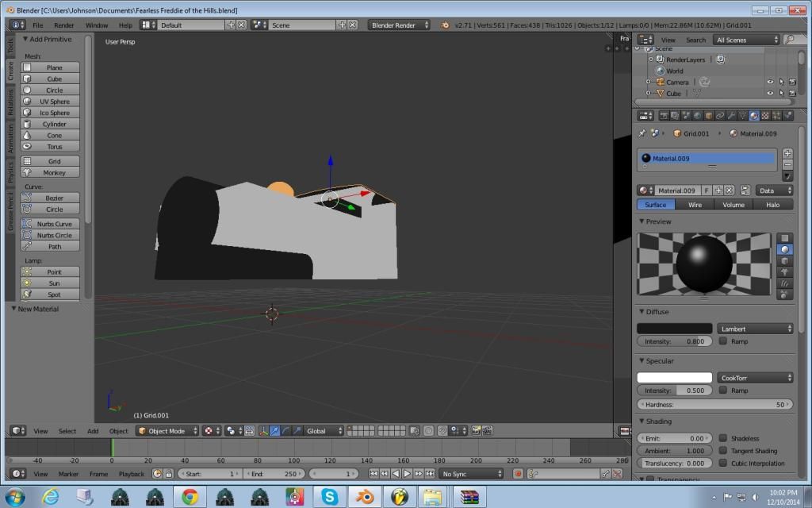Click the white Specular color swatch

tap(674, 377)
